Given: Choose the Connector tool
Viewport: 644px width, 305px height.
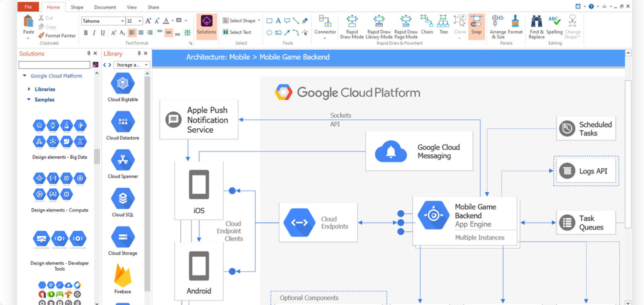Looking at the screenshot, I should click(x=325, y=27).
